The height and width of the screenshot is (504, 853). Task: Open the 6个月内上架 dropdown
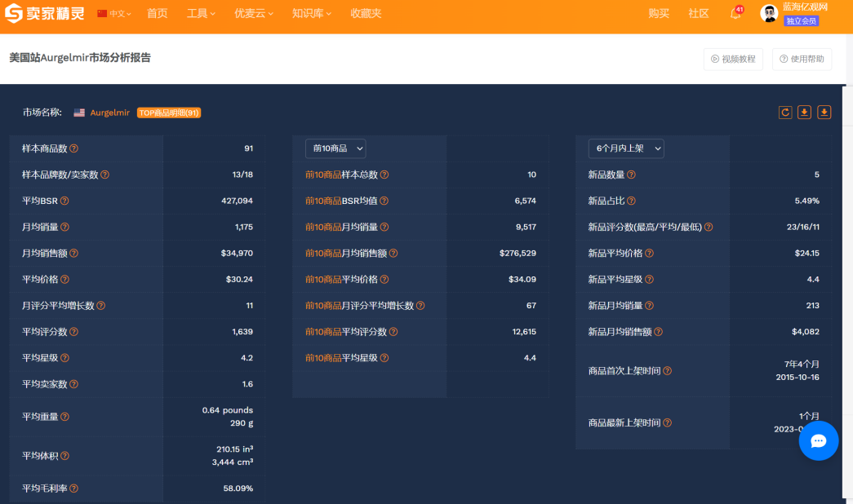(x=626, y=148)
